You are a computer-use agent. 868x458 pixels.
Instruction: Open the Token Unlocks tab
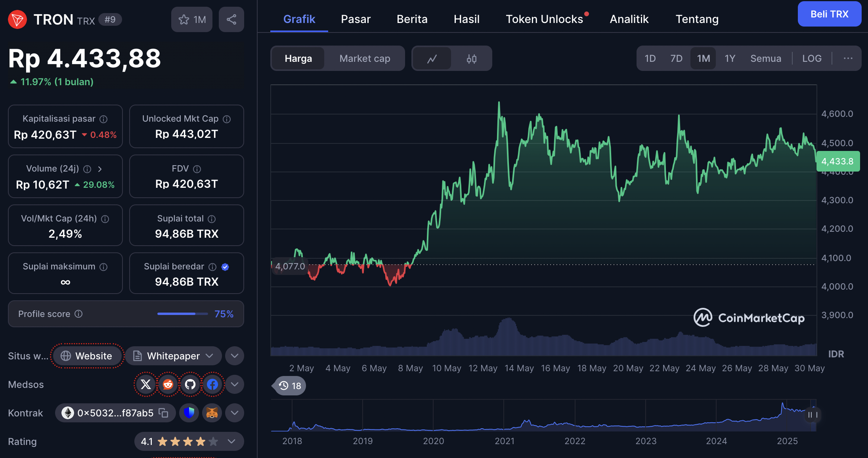pos(544,19)
